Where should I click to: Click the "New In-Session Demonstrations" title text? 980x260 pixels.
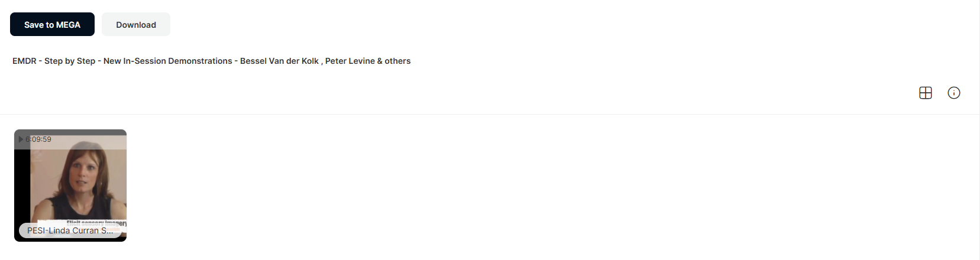(168, 61)
